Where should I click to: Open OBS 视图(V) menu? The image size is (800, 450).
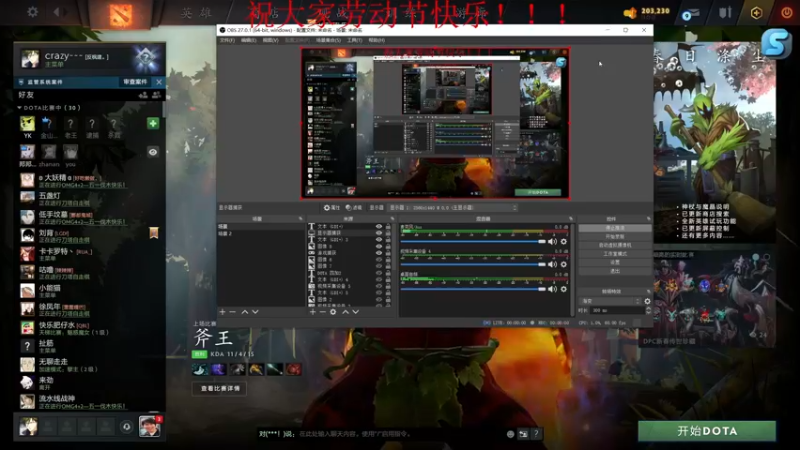click(x=270, y=40)
